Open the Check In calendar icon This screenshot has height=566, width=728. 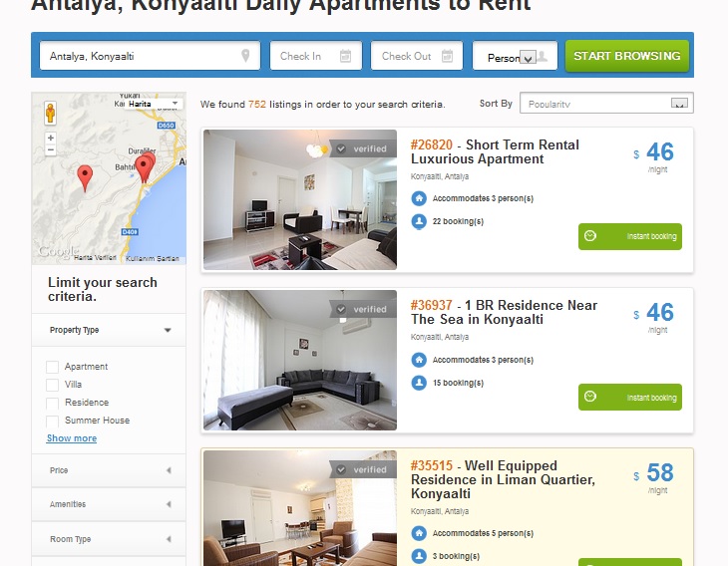(x=345, y=56)
